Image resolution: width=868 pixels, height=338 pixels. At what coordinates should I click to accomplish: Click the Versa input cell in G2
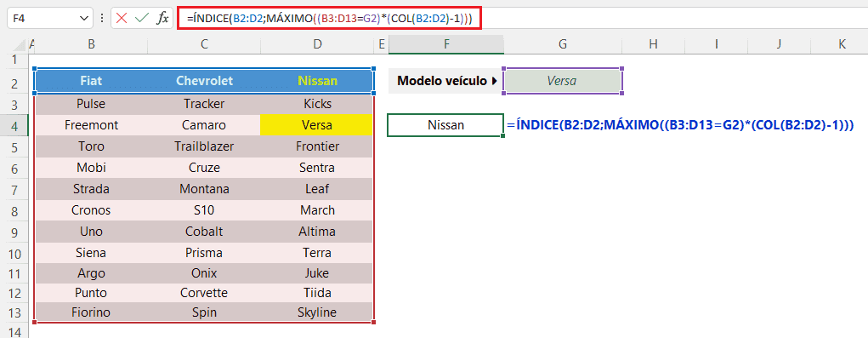click(563, 81)
